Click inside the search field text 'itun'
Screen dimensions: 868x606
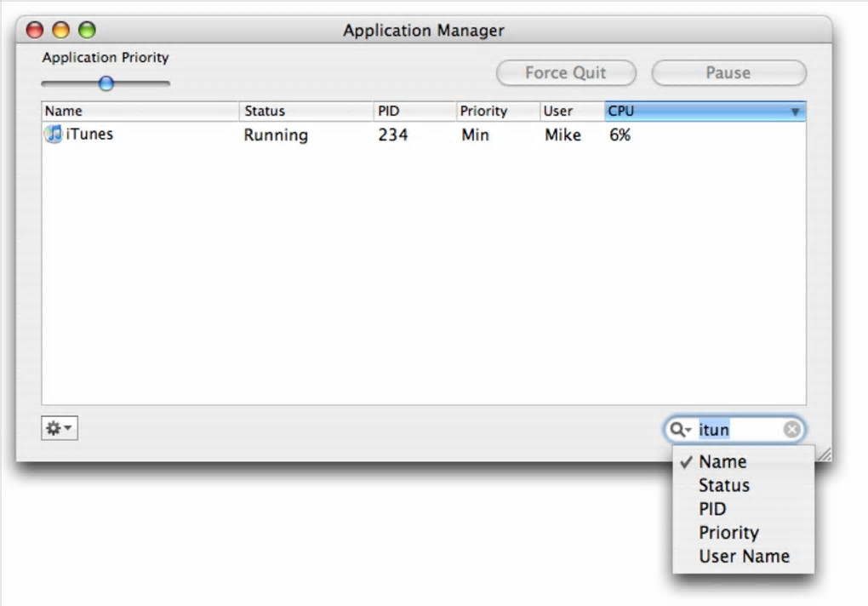coord(714,430)
